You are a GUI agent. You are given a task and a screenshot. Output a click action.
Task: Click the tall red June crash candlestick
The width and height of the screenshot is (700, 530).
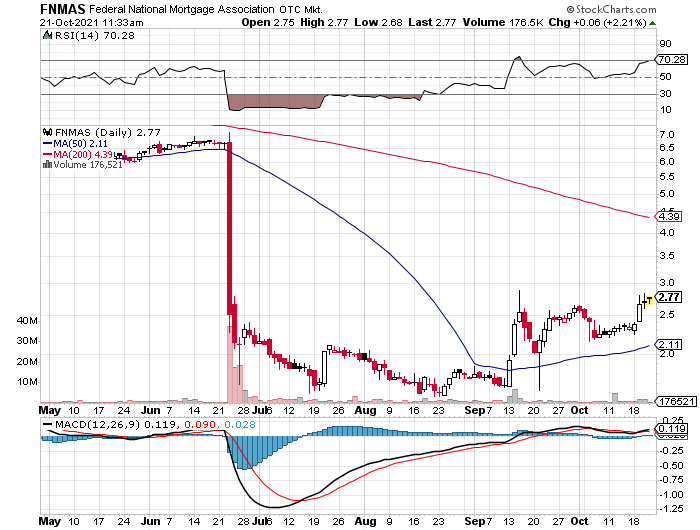coord(229,228)
